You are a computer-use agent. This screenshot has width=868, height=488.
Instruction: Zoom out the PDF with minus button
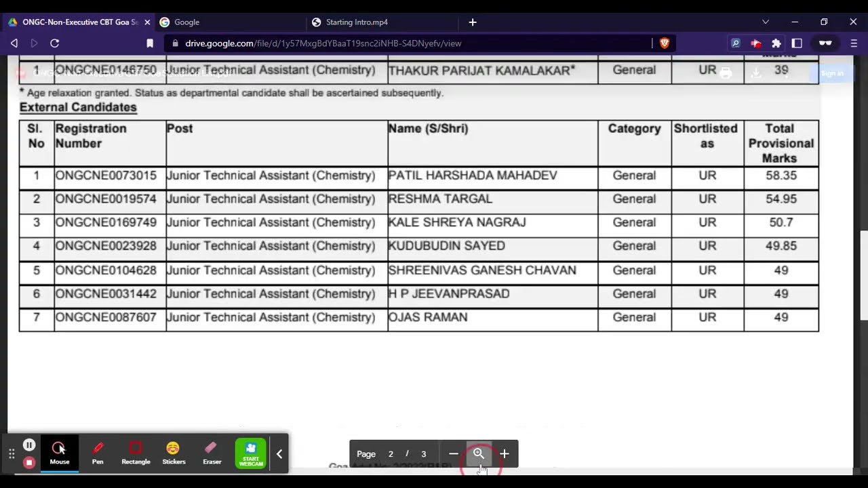[454, 454]
